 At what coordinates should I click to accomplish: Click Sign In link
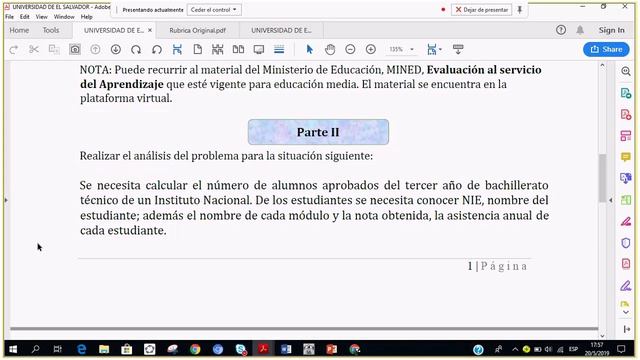click(611, 30)
